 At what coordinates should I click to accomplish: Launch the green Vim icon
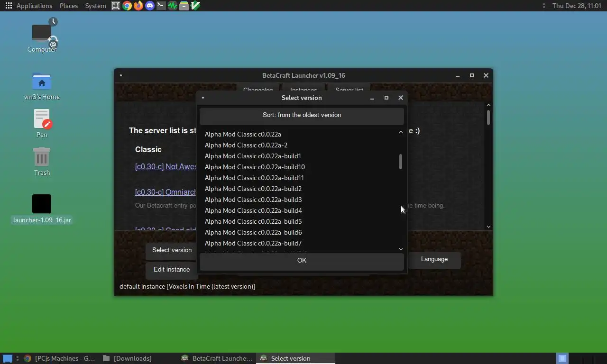tap(195, 6)
